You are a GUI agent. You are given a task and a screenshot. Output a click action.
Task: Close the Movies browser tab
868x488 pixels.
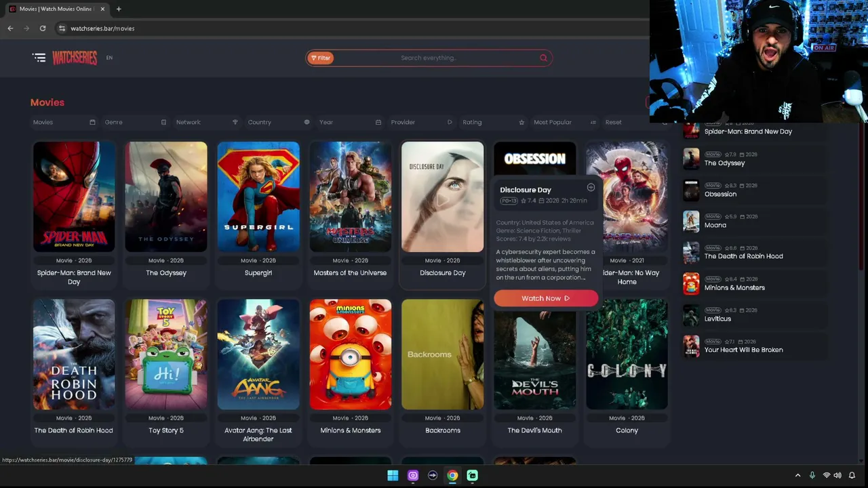coord(102,9)
